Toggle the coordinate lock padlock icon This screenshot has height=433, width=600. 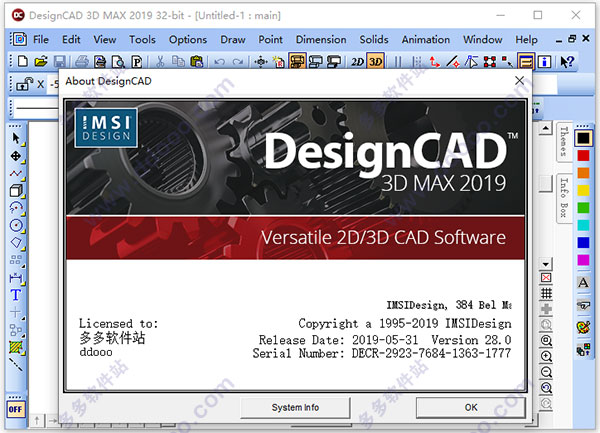click(24, 84)
